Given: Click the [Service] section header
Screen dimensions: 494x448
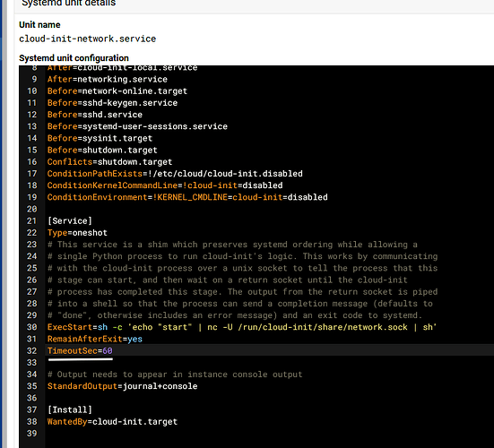Looking at the screenshot, I should [x=70, y=221].
